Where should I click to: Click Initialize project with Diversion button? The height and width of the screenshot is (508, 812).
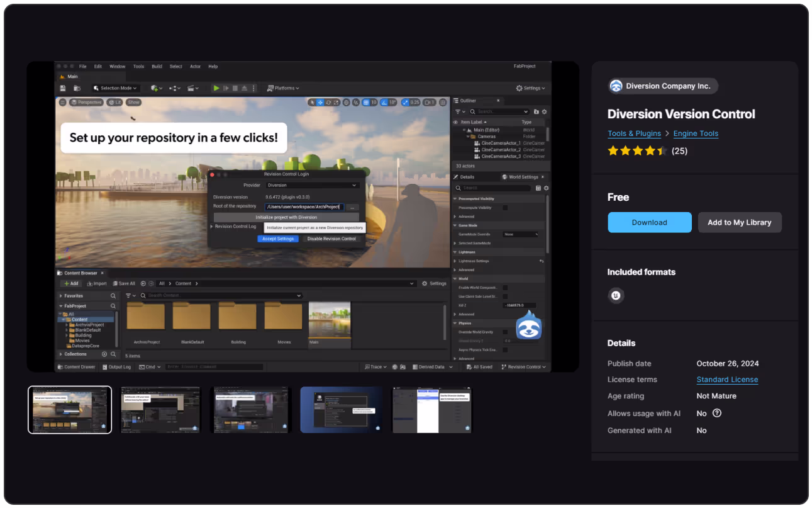tap(286, 217)
